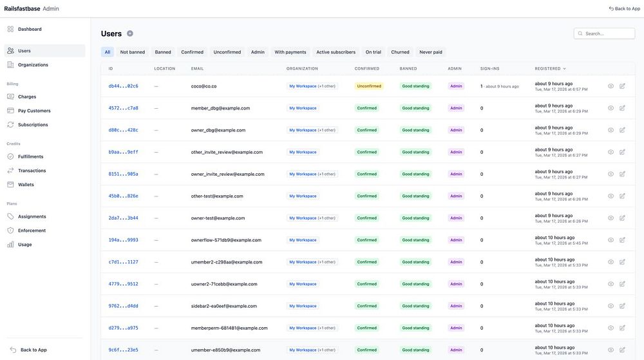View owner_invite_review@example.com via eye icon
Viewport: 644px width, 360px height.
click(x=611, y=174)
